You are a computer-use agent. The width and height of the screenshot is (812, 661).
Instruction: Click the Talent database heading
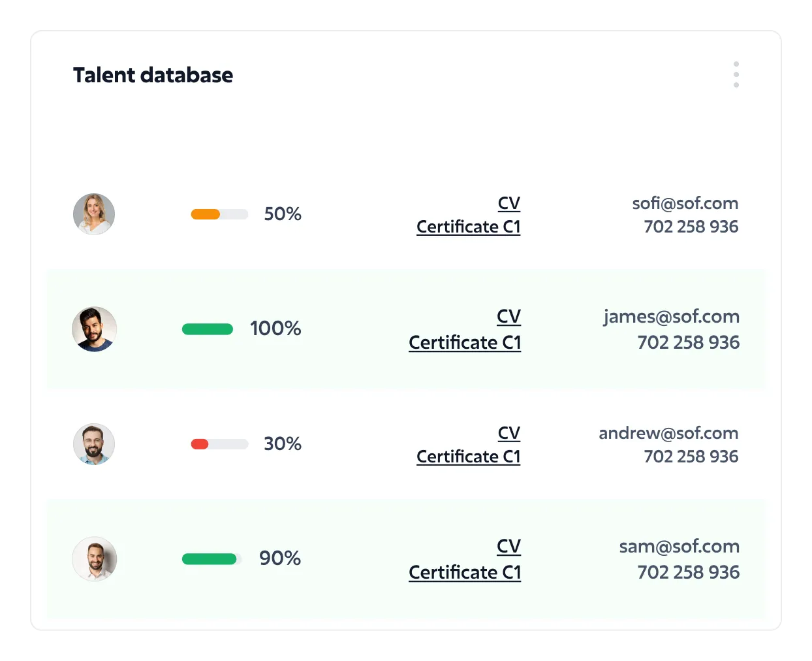coord(153,75)
